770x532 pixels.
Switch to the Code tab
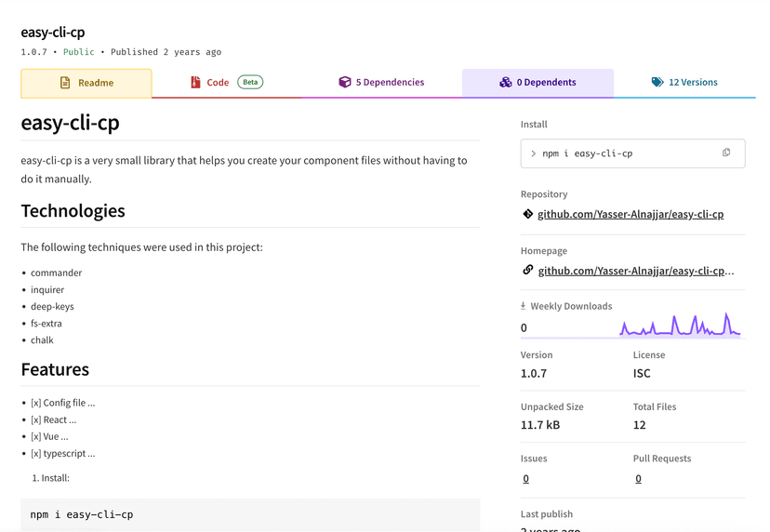coord(226,83)
